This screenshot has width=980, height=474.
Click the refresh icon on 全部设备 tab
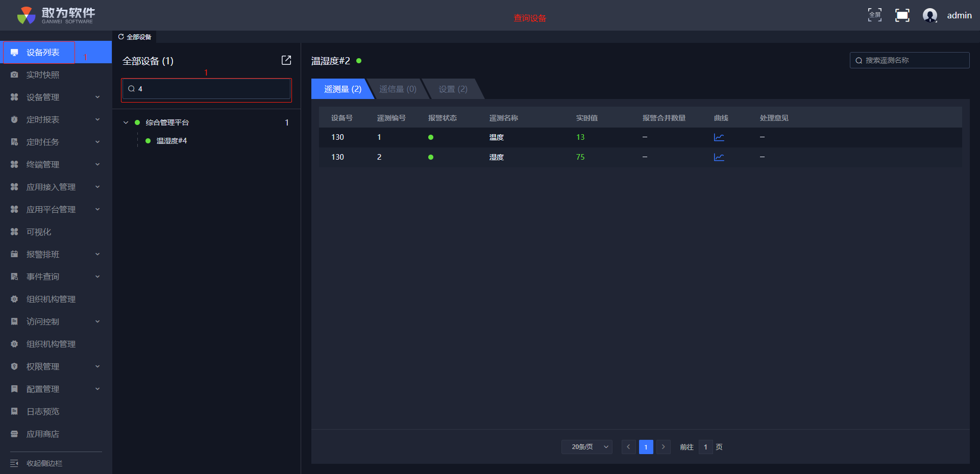121,37
